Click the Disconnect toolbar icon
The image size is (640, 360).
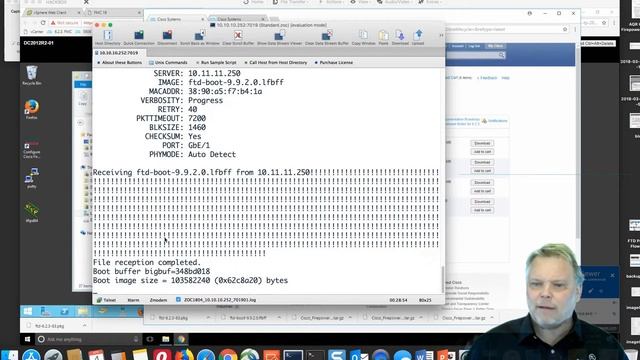(167, 38)
